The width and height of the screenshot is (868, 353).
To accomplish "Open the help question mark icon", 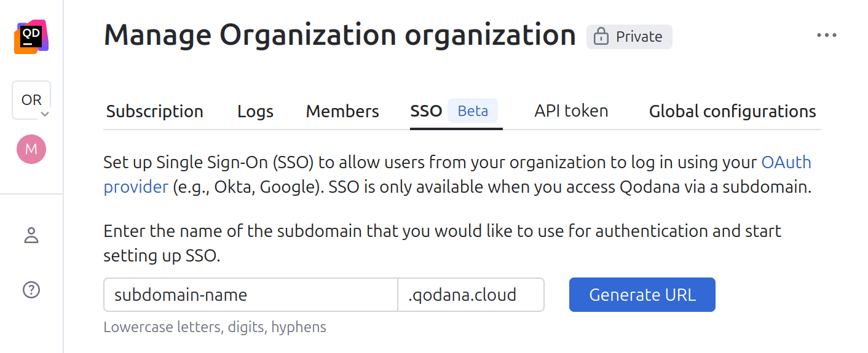I will [x=31, y=289].
